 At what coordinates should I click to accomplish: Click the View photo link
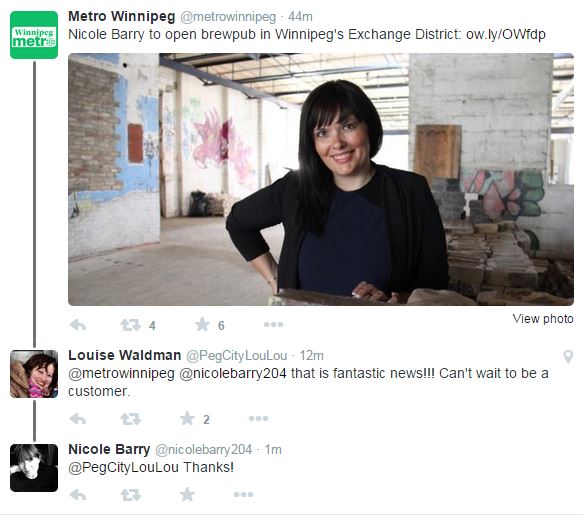pos(543,319)
